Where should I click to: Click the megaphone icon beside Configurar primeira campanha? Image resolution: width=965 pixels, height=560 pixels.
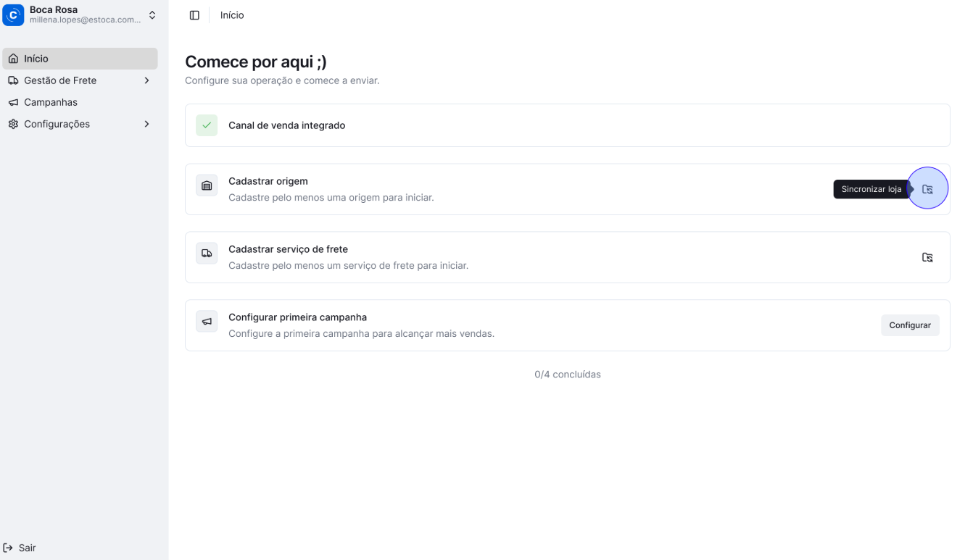coord(207,322)
